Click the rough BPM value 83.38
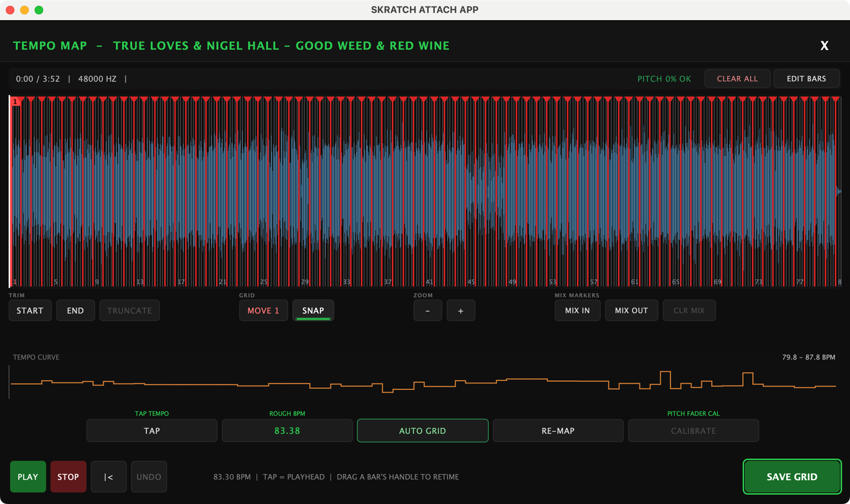This screenshot has height=504, width=850. (287, 431)
